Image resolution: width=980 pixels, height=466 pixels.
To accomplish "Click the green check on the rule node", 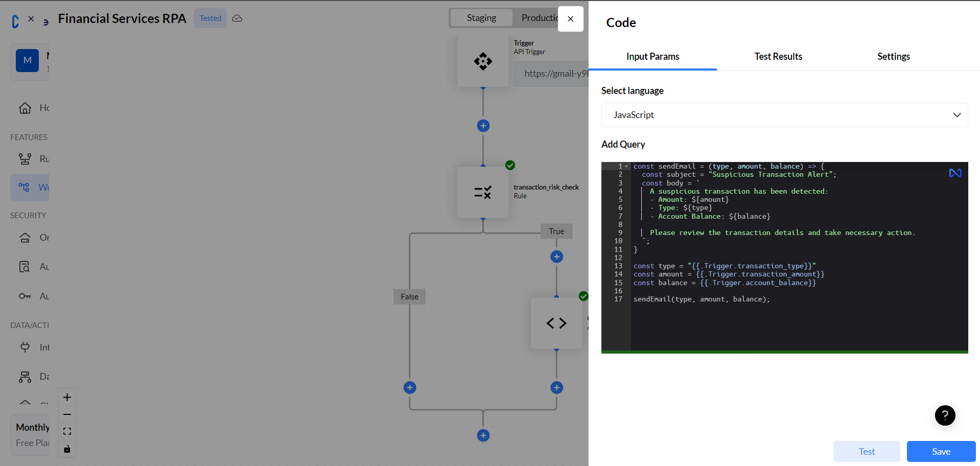I will click(510, 165).
